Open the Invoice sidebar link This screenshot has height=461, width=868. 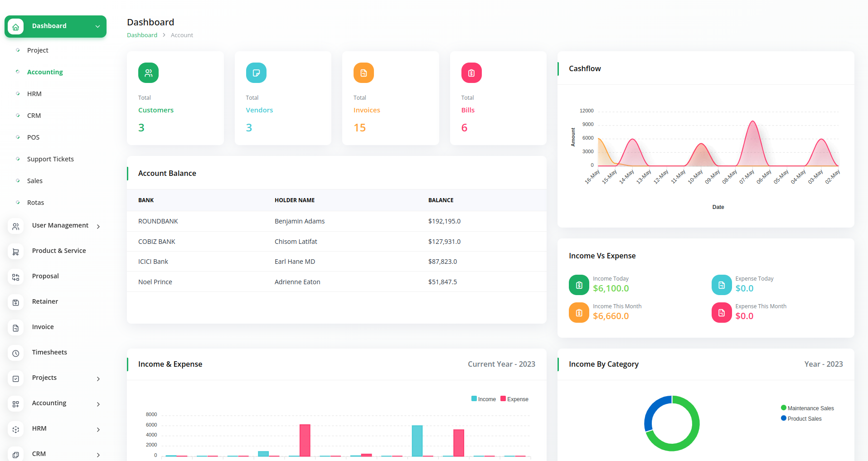coord(43,327)
